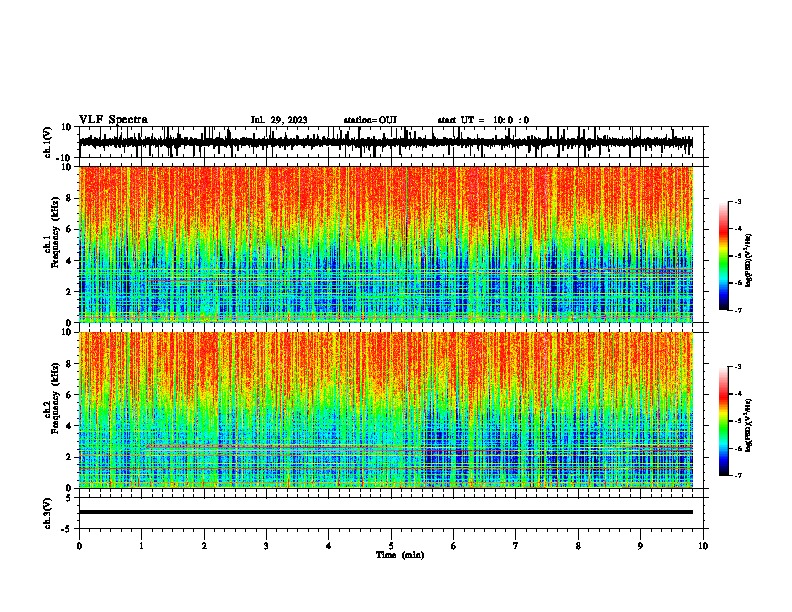Click the "-3" label on ch.2 color bar
Viewport: 792px width, 612px height.
pyautogui.click(x=737, y=367)
